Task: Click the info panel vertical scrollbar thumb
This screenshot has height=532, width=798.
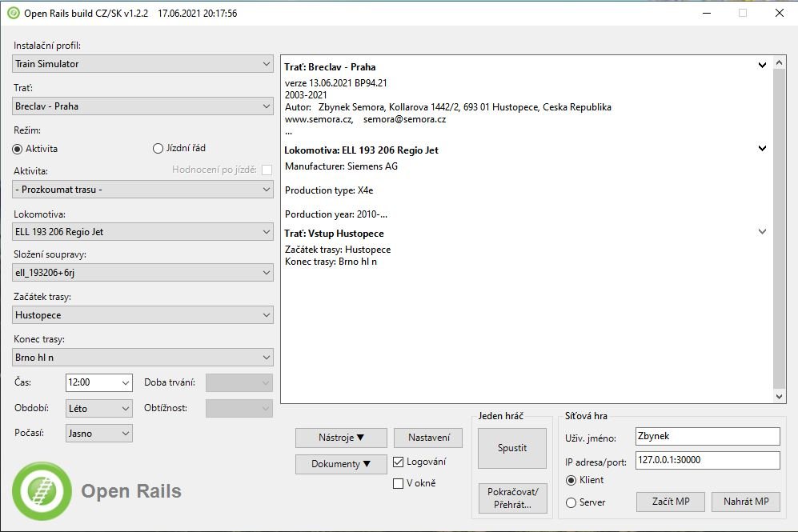Action: pyautogui.click(x=779, y=228)
